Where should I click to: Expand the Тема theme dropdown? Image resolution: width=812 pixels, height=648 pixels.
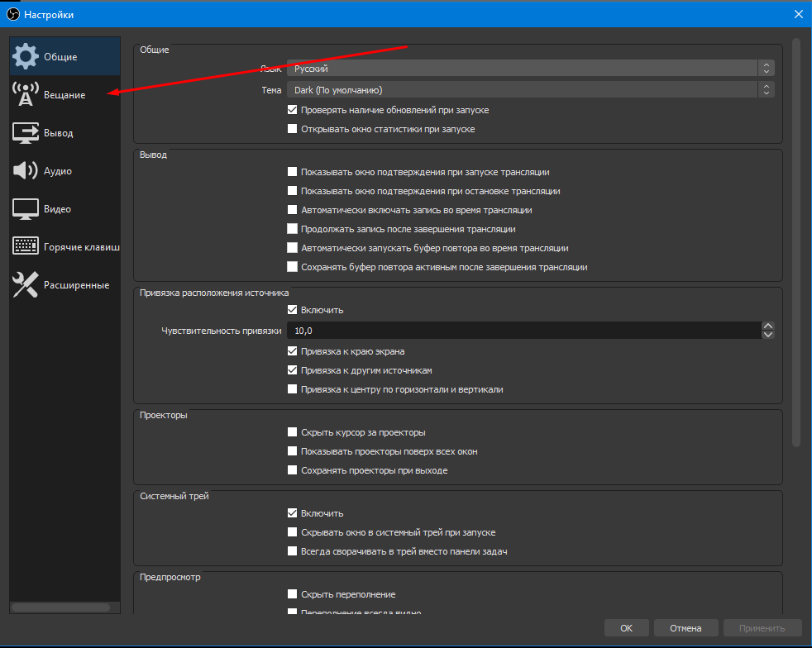tap(529, 89)
